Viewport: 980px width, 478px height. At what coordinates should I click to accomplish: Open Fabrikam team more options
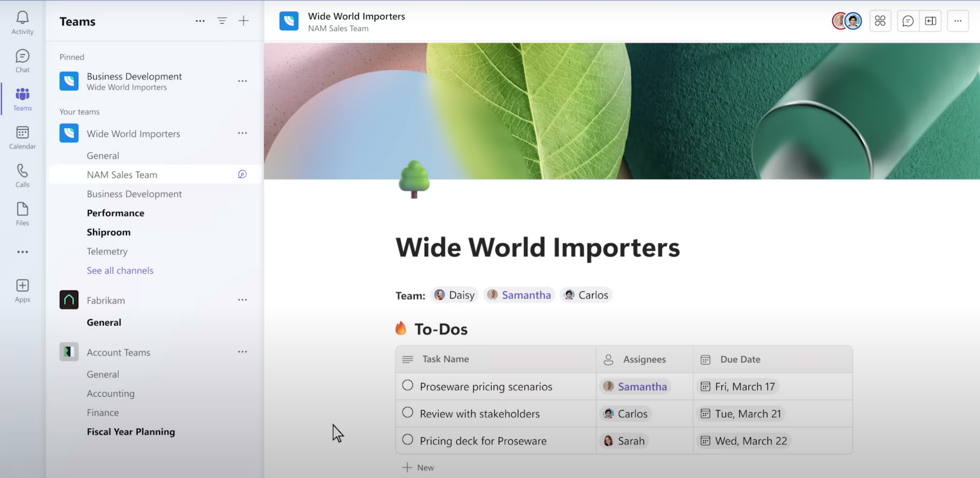tap(243, 300)
